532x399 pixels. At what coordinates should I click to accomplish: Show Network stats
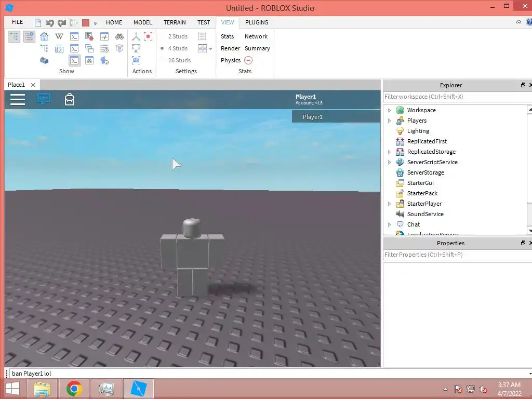click(x=256, y=36)
